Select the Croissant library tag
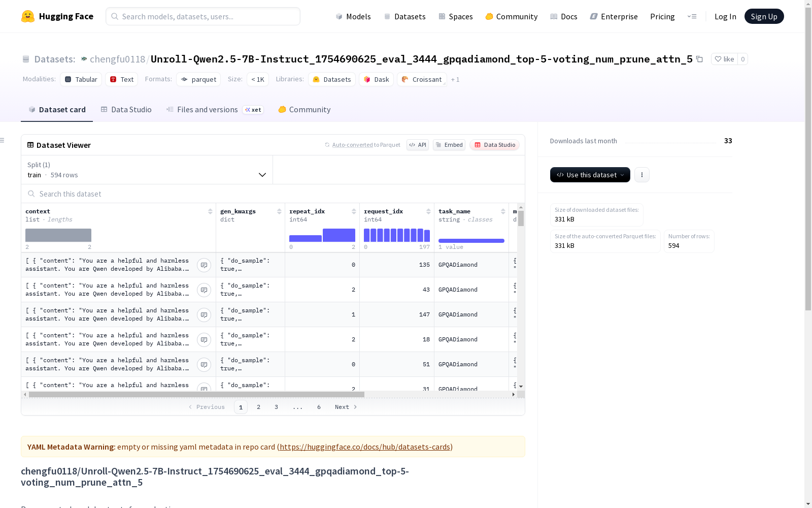 coord(422,79)
